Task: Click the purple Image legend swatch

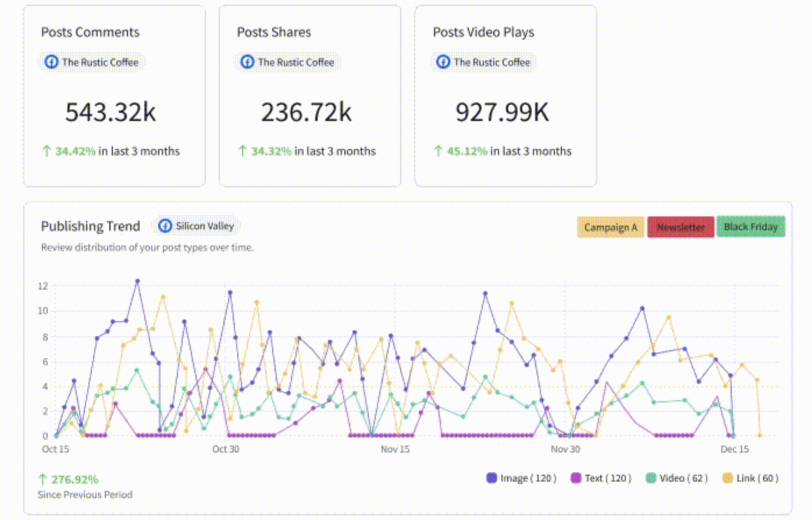Action: [x=492, y=478]
